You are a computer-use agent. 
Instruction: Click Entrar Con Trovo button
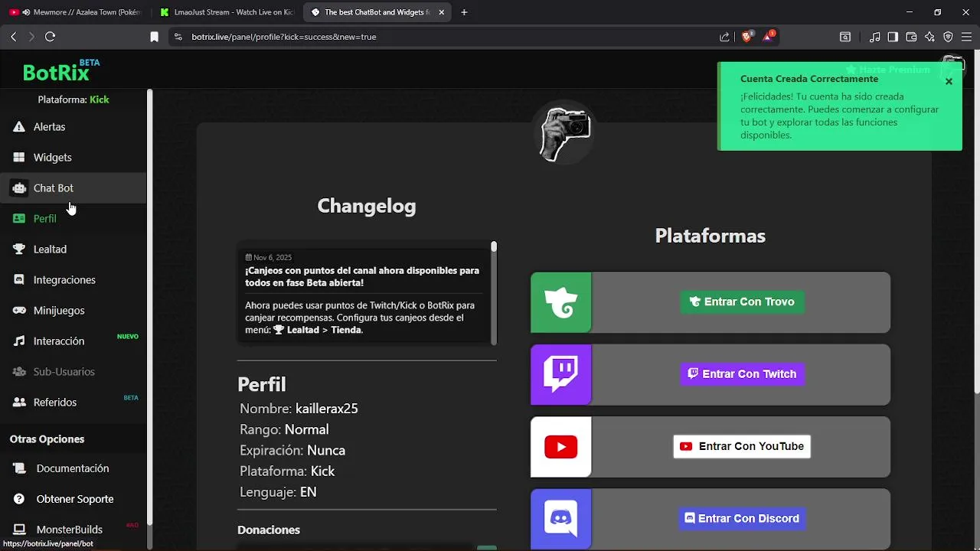(x=742, y=302)
